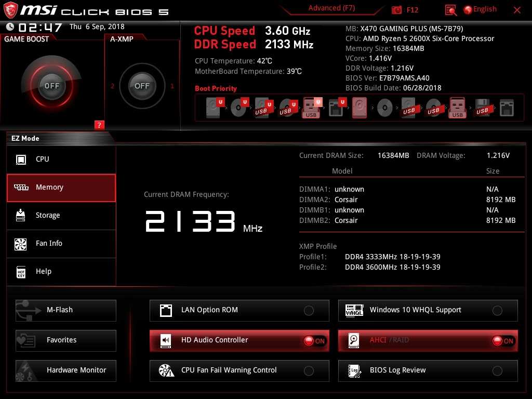Open the M-Flash utility
Viewport: 532px width, 399px height.
[66, 310]
